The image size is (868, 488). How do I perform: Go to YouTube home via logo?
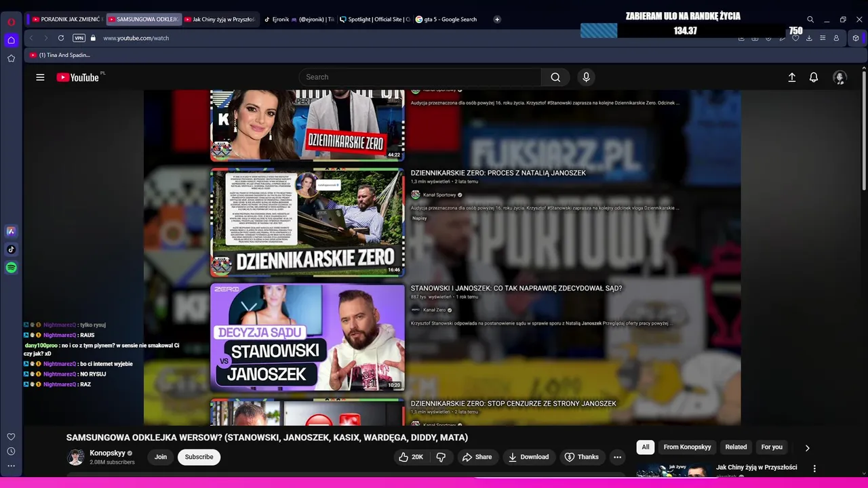(79, 77)
